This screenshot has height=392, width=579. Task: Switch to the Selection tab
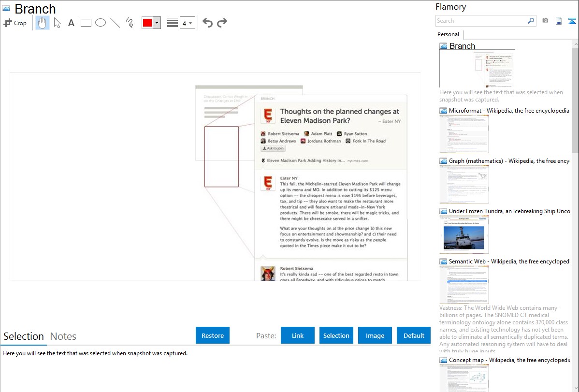24,336
